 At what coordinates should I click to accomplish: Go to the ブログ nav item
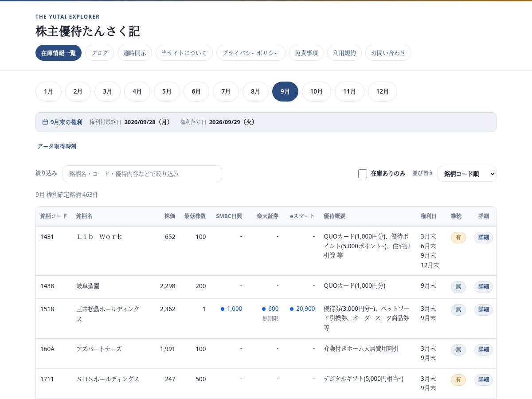coord(99,53)
